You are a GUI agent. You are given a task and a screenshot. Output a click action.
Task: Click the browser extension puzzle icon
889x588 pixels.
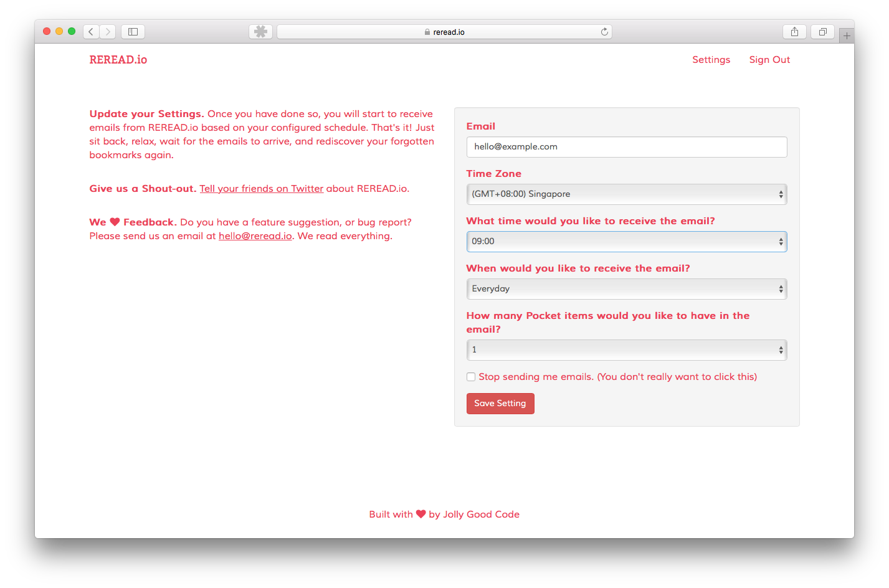pos(260,31)
